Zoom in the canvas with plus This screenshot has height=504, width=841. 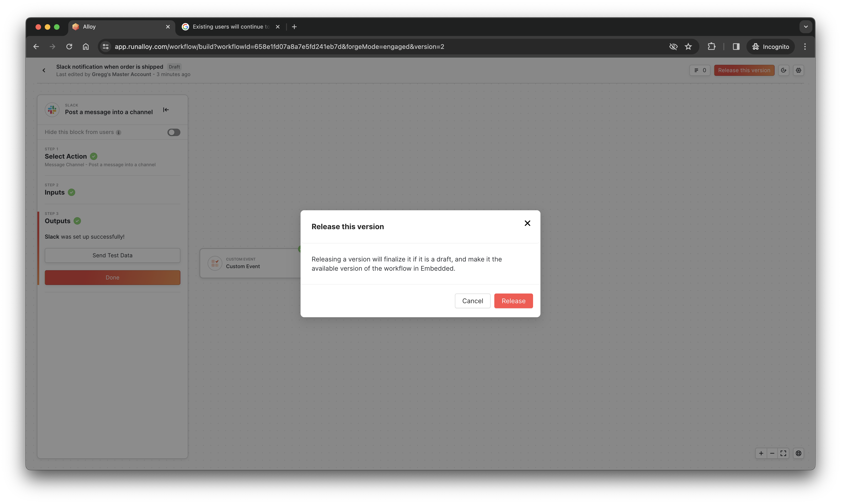(761, 454)
